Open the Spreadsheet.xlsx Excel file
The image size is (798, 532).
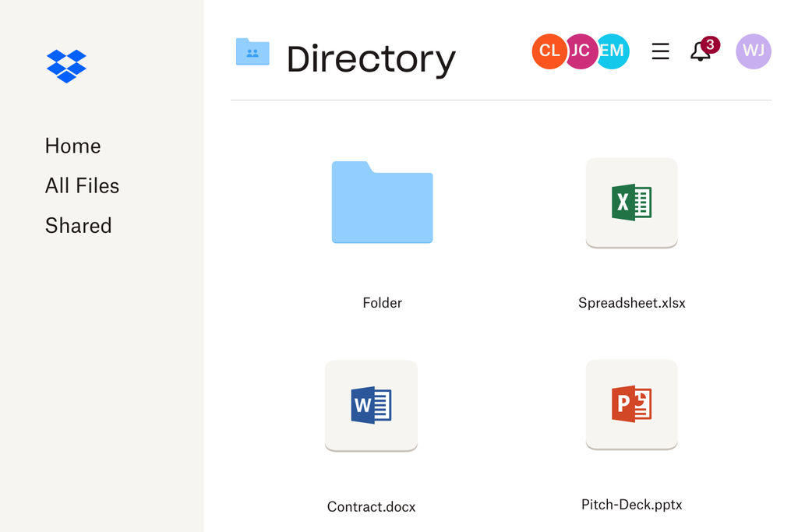[631, 203]
